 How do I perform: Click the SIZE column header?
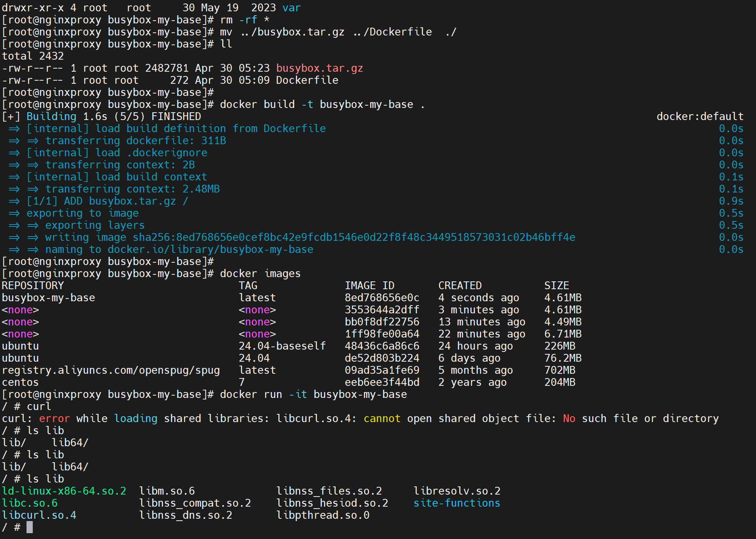click(x=556, y=286)
